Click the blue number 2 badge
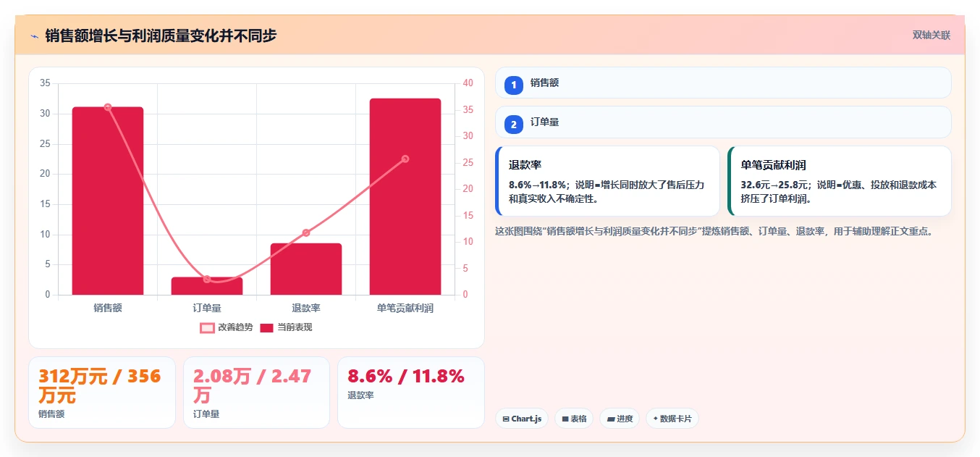Screen dimensions: 980x457 point(514,124)
